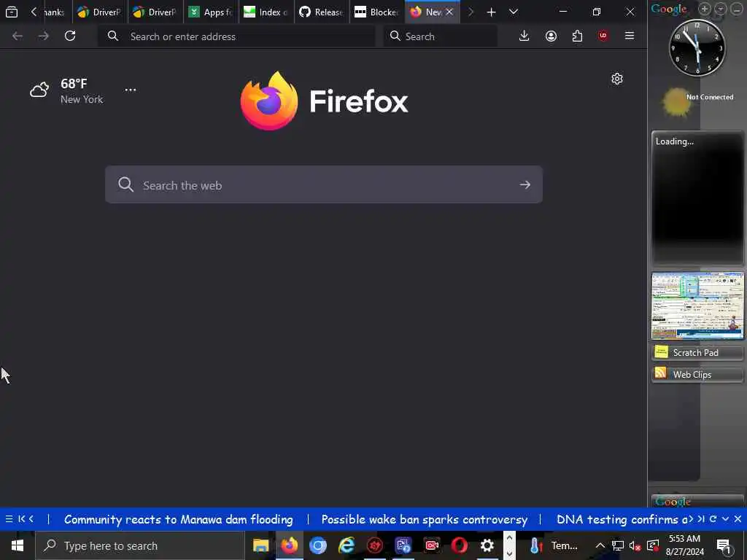Click the Not Connected weather gadget
747x560 pixels.
point(697,101)
